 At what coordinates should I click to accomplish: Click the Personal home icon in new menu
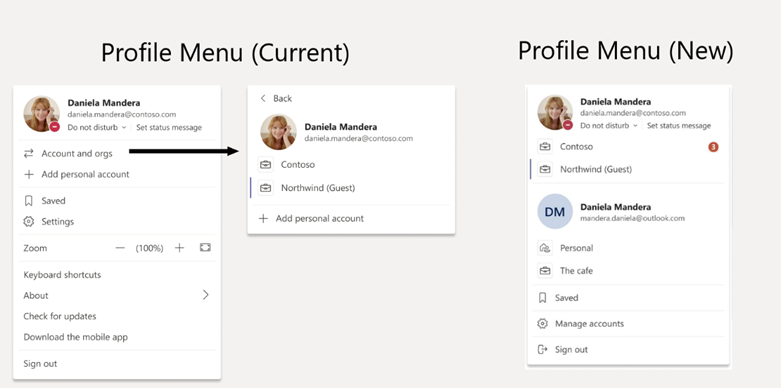pos(545,248)
